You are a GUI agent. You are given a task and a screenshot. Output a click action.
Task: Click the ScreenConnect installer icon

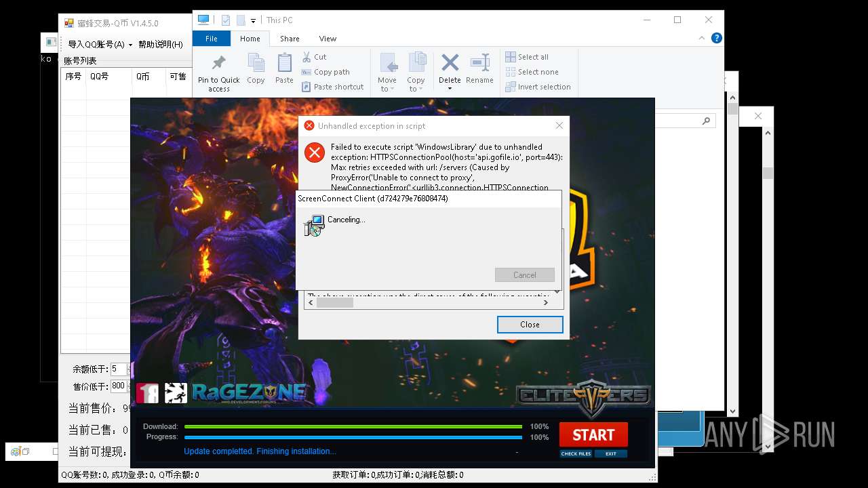(x=314, y=226)
